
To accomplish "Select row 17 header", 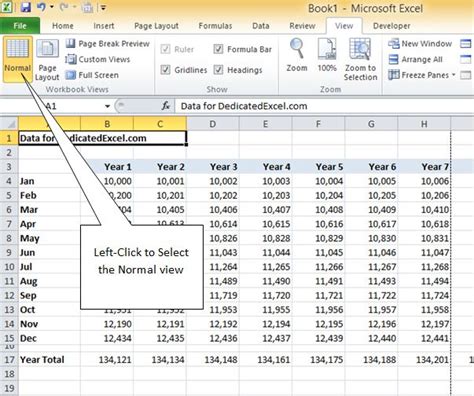I will (9, 360).
